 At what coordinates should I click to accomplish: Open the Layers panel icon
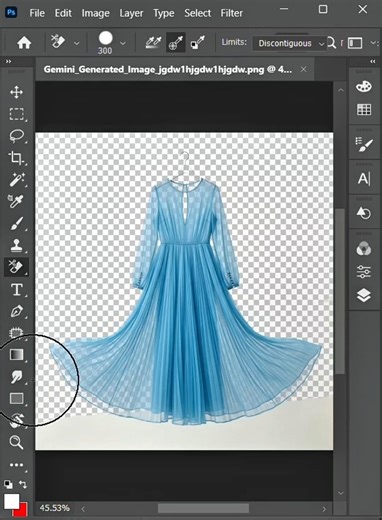364,295
